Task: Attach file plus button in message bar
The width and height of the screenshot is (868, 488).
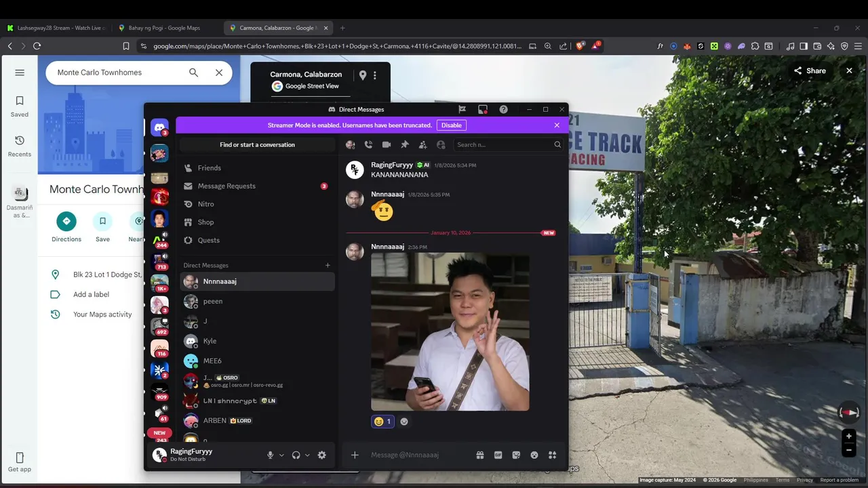Action: (x=355, y=455)
